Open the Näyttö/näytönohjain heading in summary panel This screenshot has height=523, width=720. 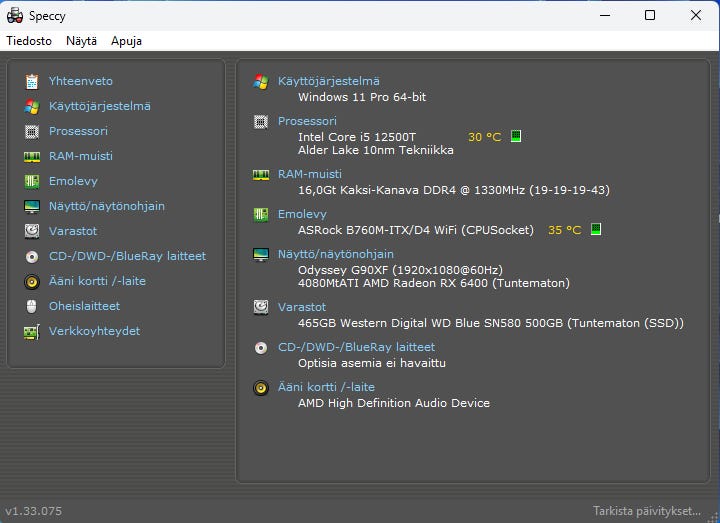pyautogui.click(x=335, y=254)
